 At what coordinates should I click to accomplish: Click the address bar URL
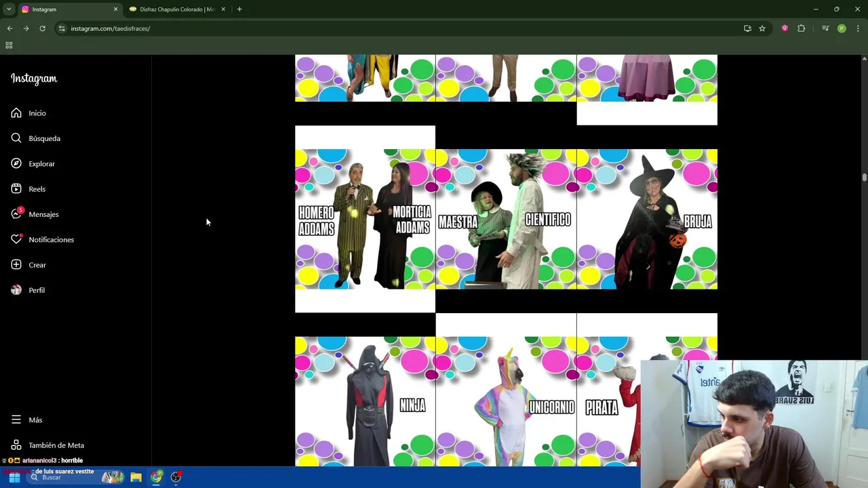(x=111, y=28)
